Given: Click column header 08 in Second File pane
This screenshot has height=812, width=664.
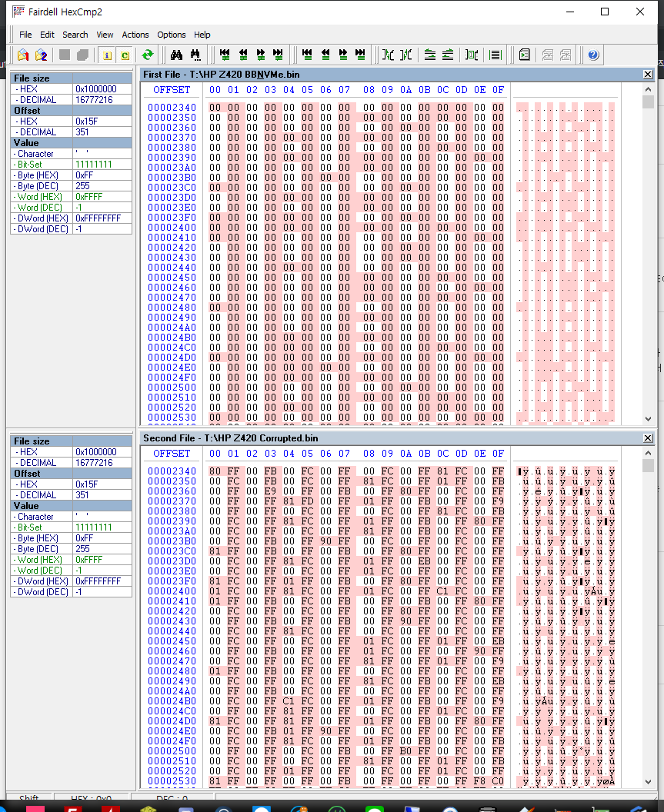Looking at the screenshot, I should 369,454.
